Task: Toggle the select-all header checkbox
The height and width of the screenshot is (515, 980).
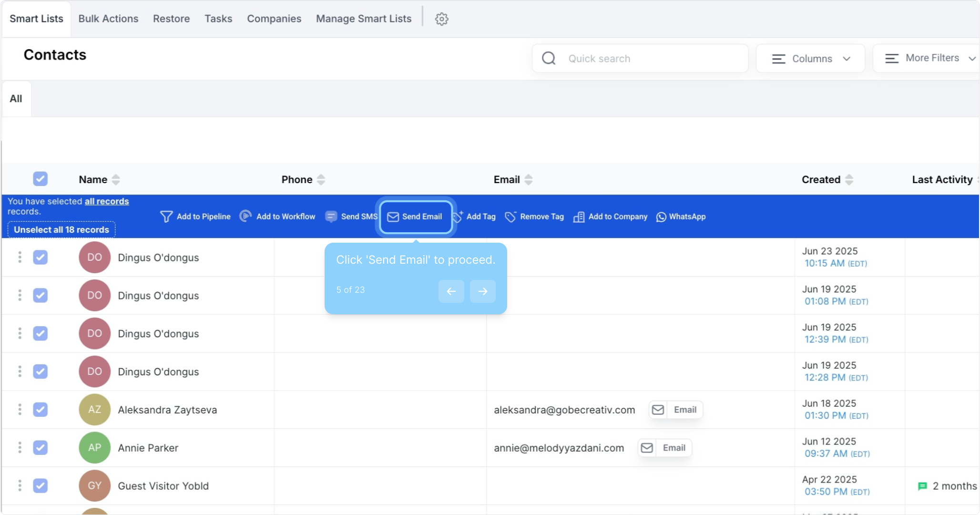Action: tap(41, 179)
